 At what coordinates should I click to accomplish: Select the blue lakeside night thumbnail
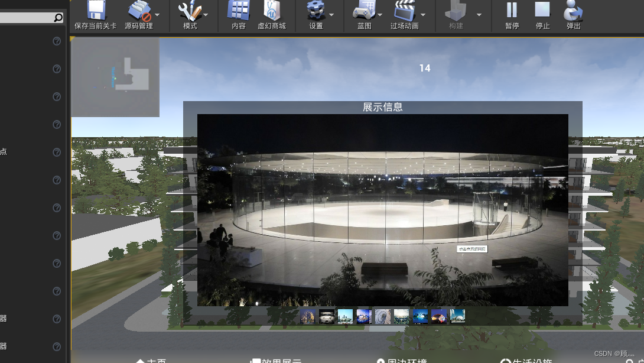click(420, 316)
